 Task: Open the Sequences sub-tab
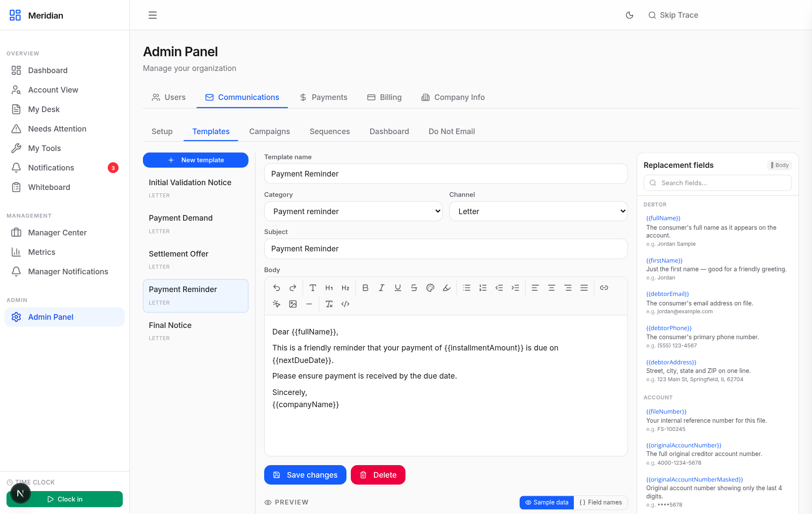point(330,132)
